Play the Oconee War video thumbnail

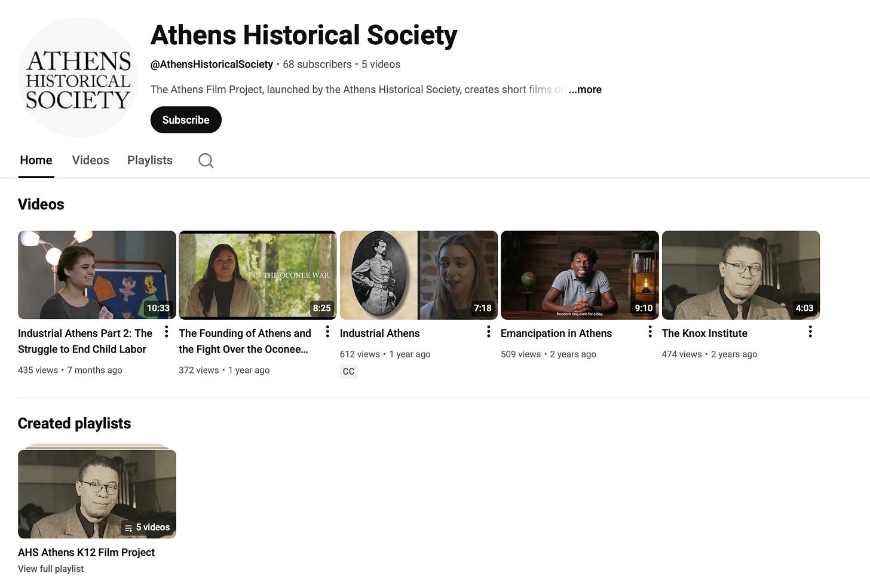point(258,275)
